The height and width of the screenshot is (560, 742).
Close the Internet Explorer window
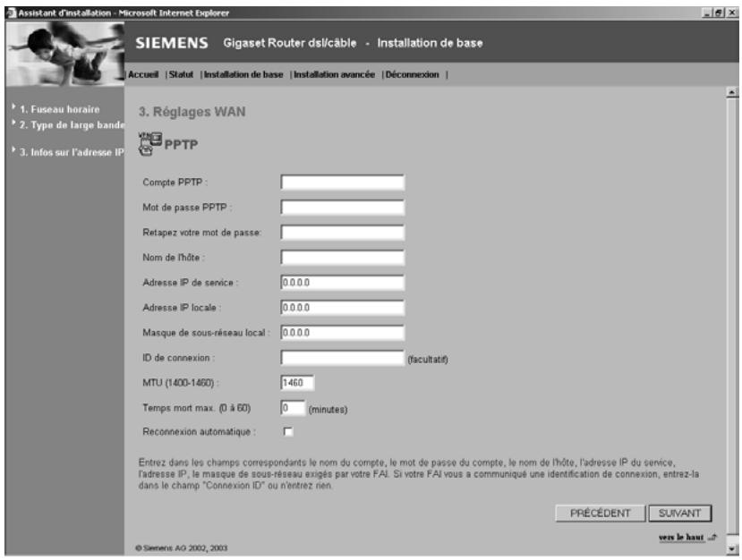[731, 13]
